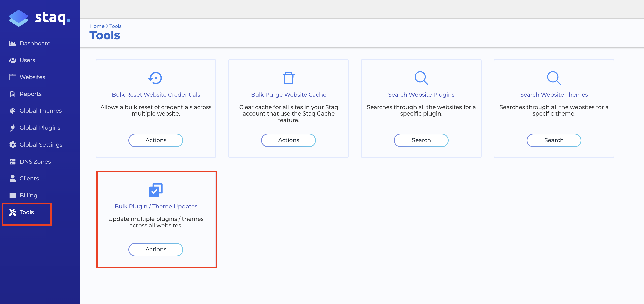
Task: Click Actions under Bulk Reset Website Credentials
Action: pyautogui.click(x=156, y=140)
